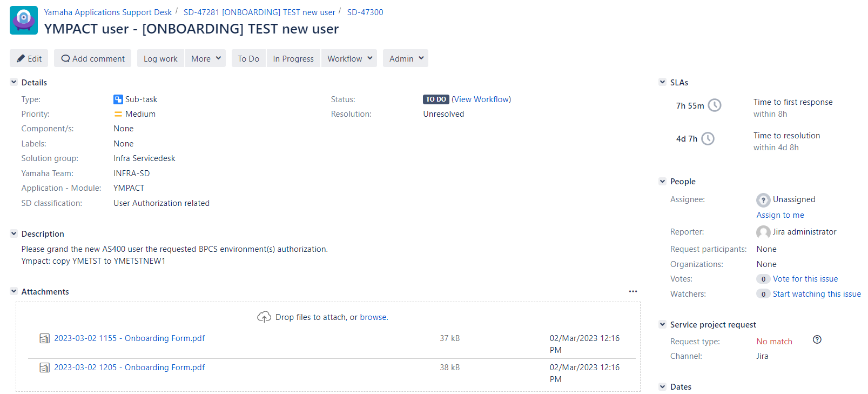Click the Time to resolution clock icon
The width and height of the screenshot is (868, 394).
(708, 139)
